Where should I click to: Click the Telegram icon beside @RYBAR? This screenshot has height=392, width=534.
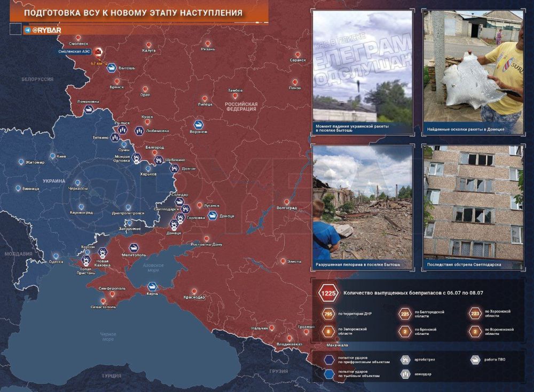(x=27, y=30)
